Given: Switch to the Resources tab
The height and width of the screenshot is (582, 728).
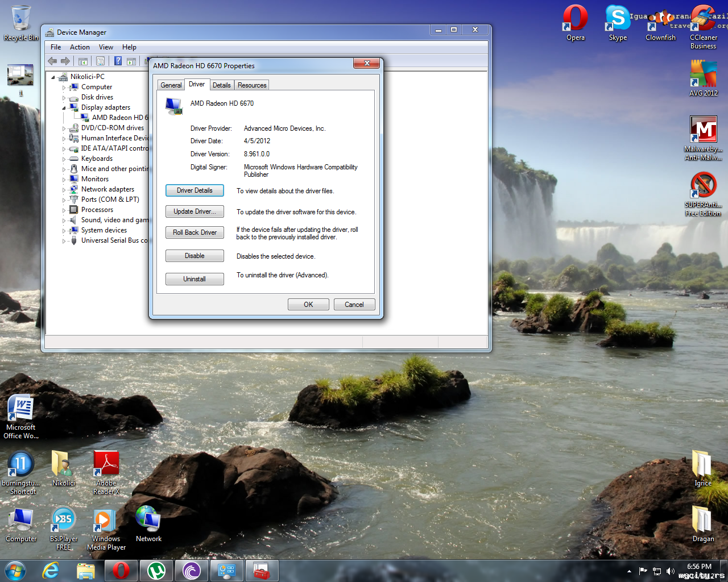Looking at the screenshot, I should click(252, 85).
